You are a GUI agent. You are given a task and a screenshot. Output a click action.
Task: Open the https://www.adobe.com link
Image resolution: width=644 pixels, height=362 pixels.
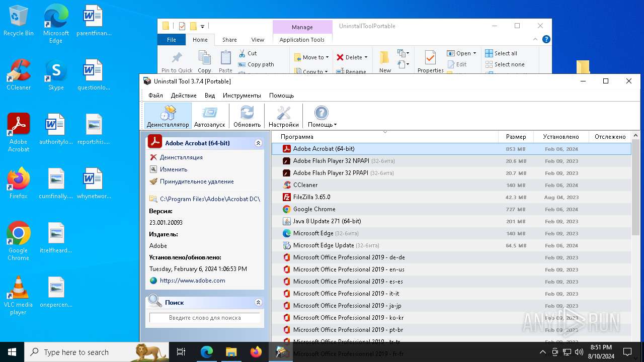pos(193,281)
